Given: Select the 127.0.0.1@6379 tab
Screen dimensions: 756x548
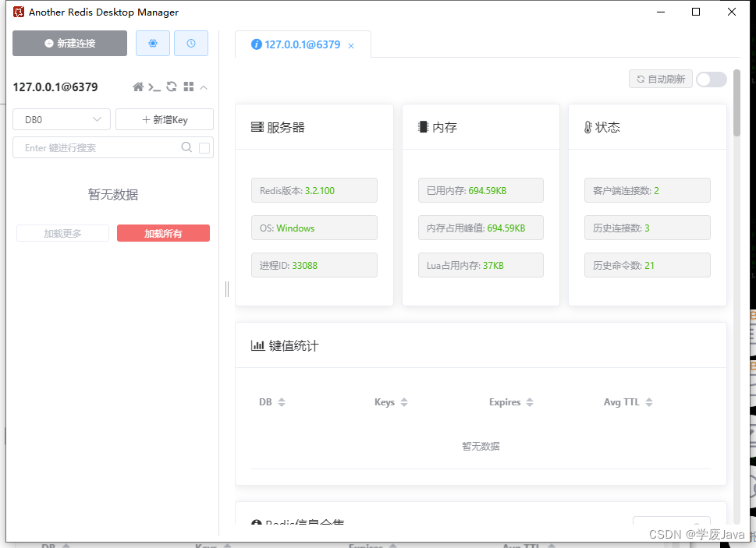Looking at the screenshot, I should (302, 44).
